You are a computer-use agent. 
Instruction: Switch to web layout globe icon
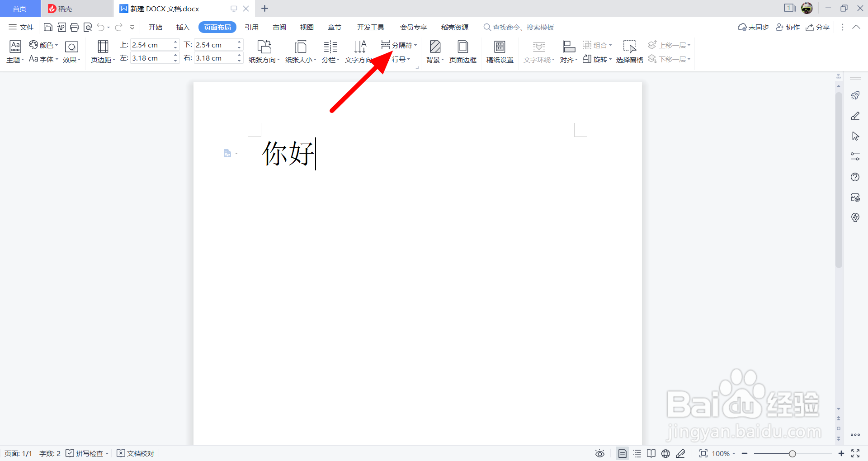pos(666,453)
